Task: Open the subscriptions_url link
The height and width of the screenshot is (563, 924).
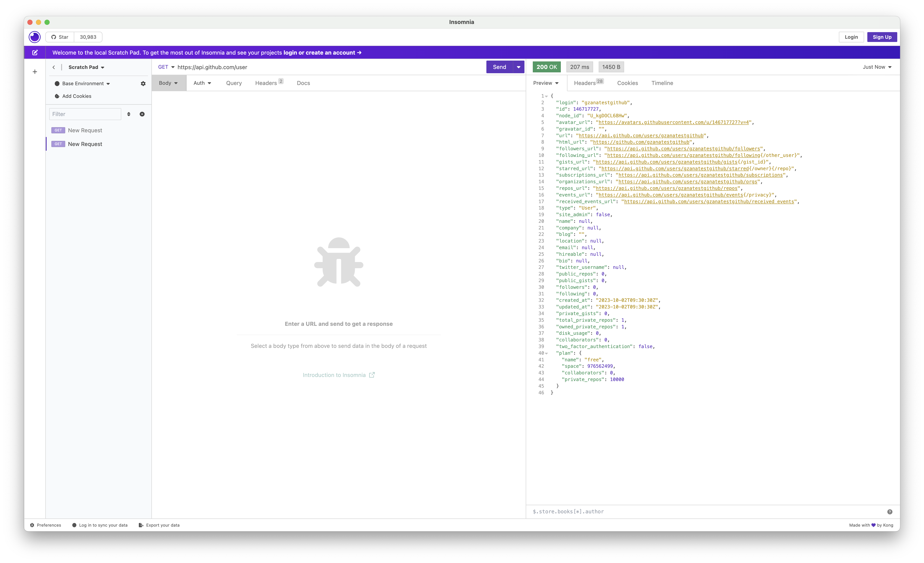Action: pyautogui.click(x=700, y=175)
